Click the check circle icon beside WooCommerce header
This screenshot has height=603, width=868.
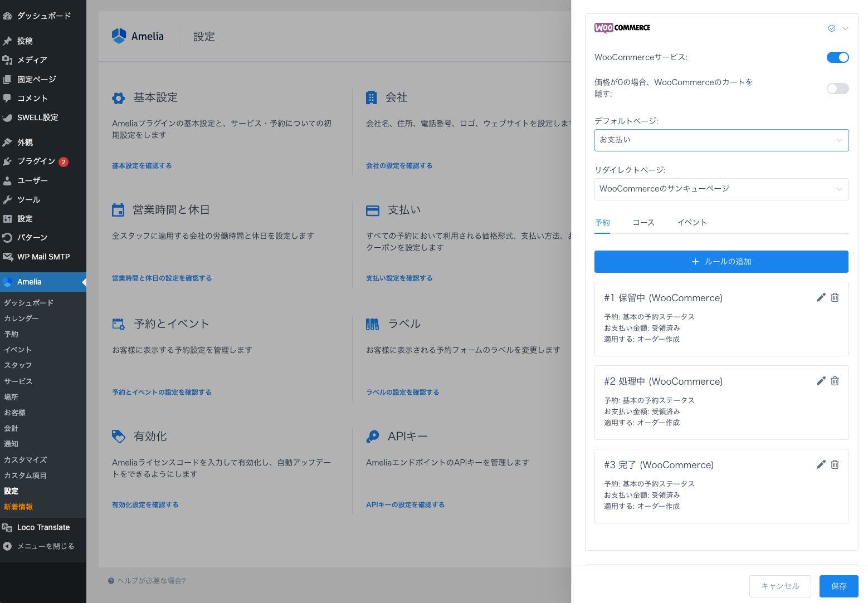click(831, 28)
